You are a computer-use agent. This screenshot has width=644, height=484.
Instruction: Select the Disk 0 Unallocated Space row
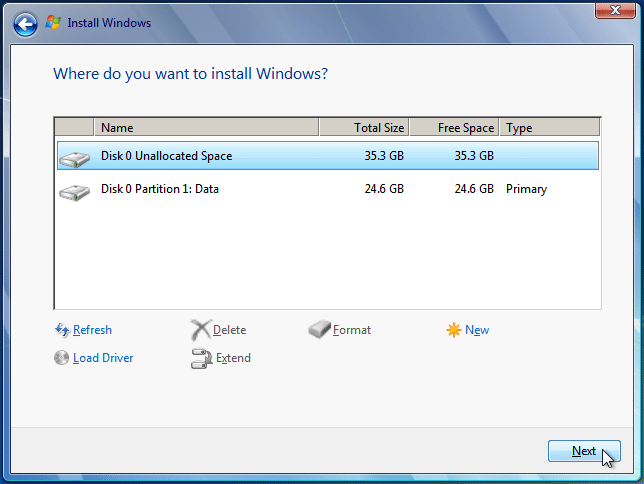coord(328,156)
